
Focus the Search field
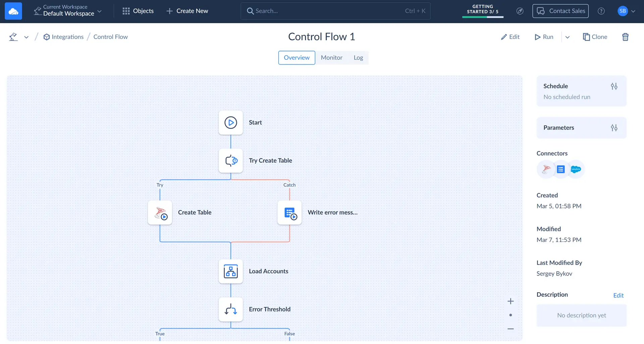(335, 11)
